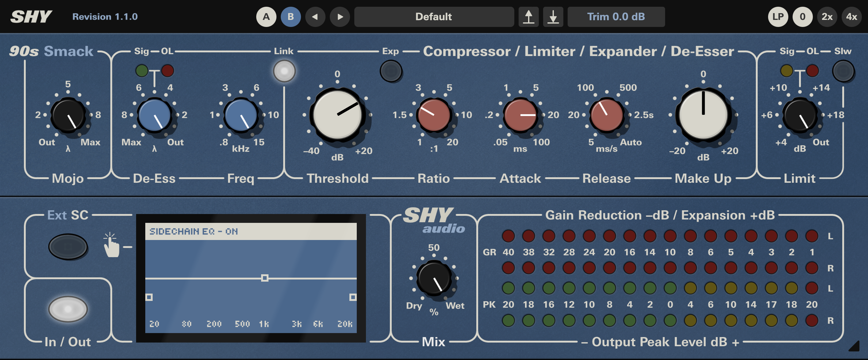Click the preset upload arrow icon

click(528, 17)
